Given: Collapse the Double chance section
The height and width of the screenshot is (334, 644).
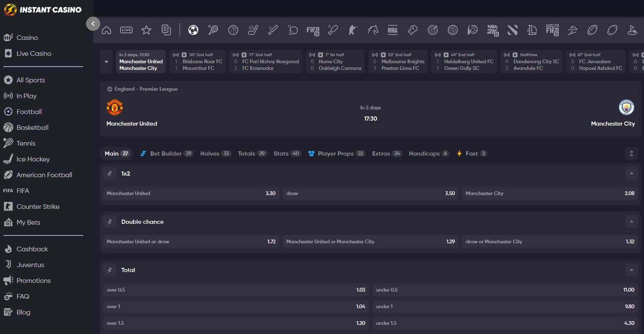Looking at the screenshot, I should click(631, 222).
